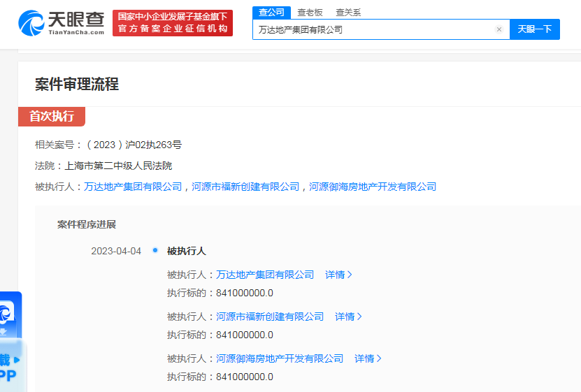Switch to the 查公司 tab
The image size is (581, 392).
pos(271,12)
